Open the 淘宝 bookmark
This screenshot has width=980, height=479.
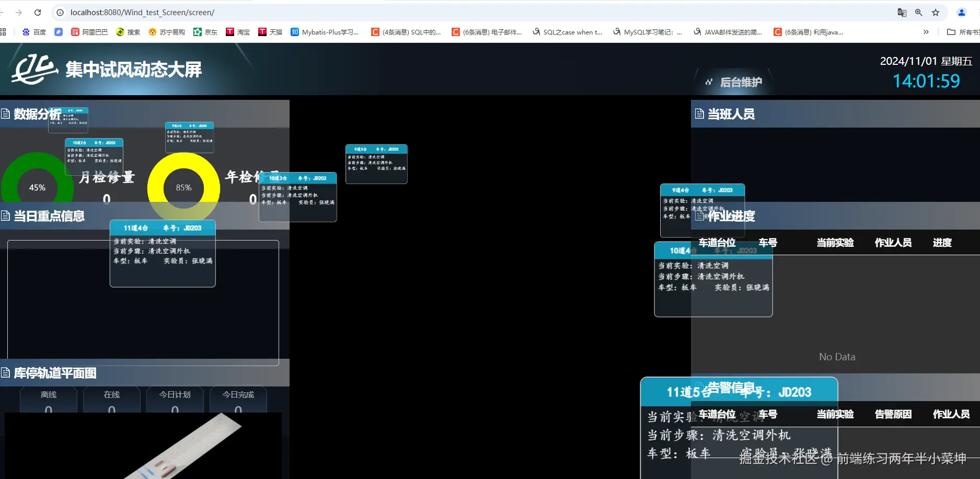pyautogui.click(x=238, y=32)
